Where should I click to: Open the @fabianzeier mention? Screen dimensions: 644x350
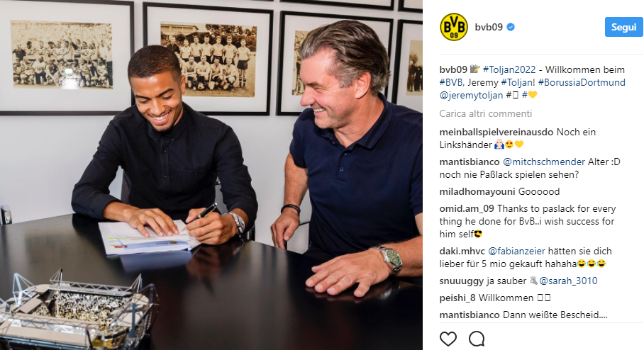coord(516,251)
